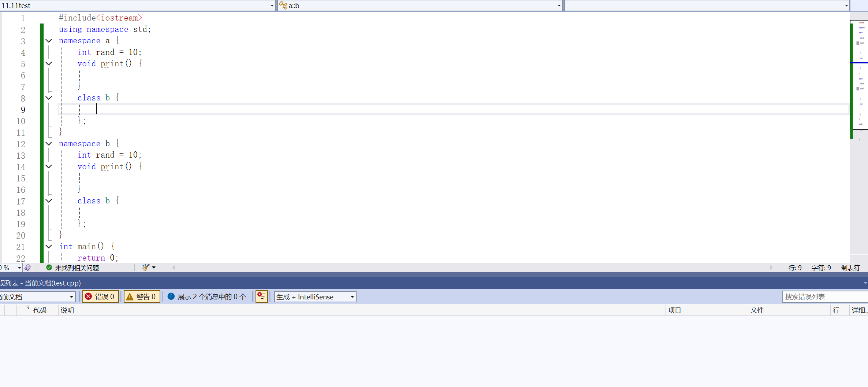Click the green no-issues checkmark icon
This screenshot has width=868, height=387.
[x=49, y=268]
